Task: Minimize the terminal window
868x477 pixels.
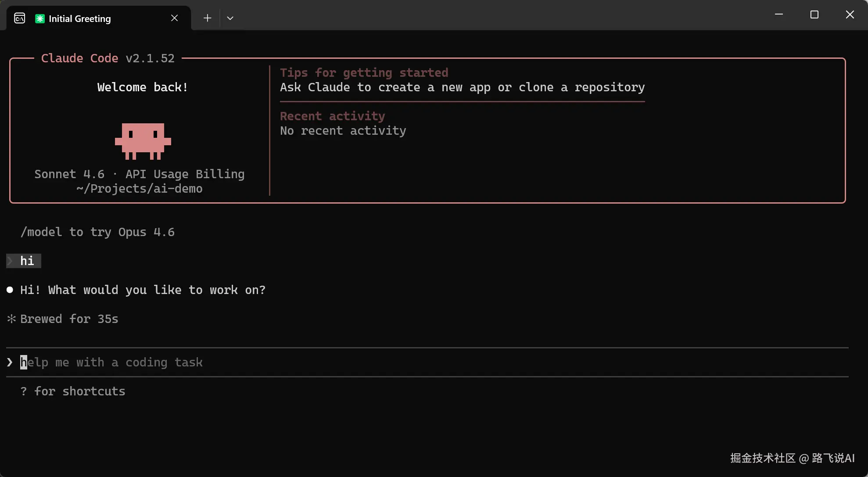Action: (x=779, y=14)
